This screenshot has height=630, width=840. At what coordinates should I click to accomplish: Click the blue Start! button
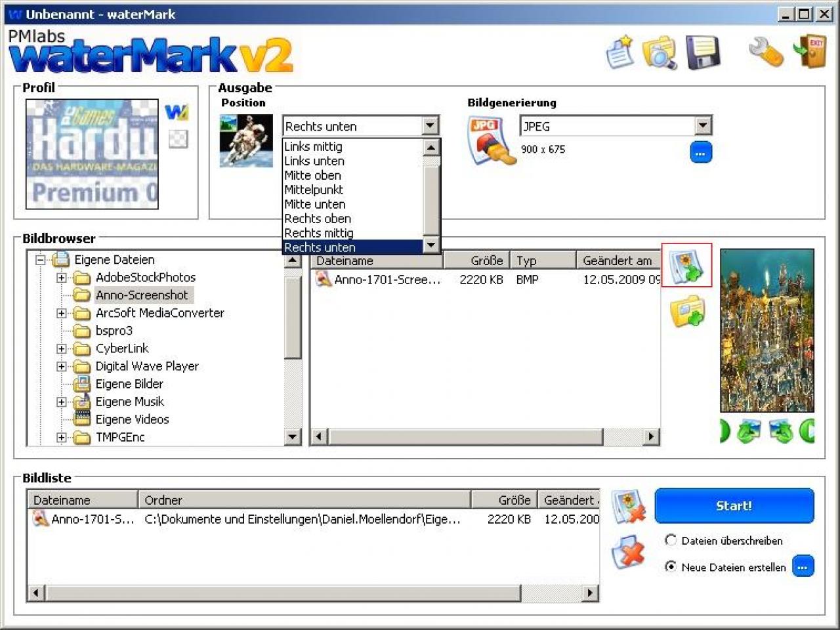(x=734, y=506)
